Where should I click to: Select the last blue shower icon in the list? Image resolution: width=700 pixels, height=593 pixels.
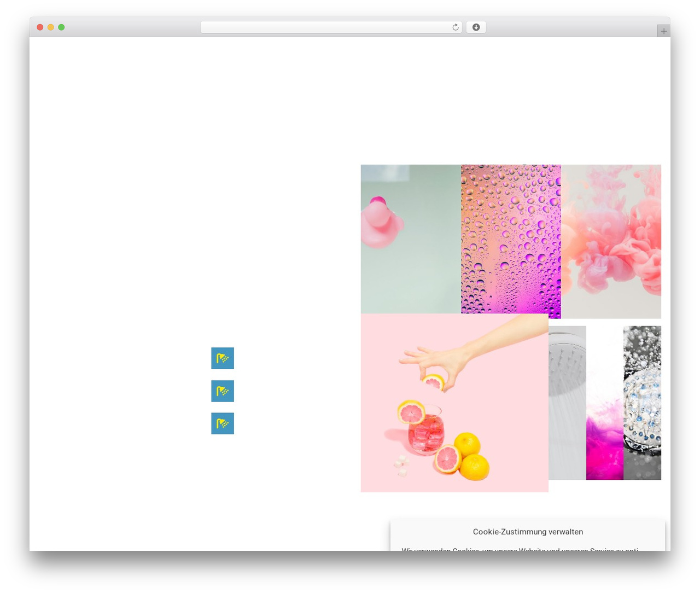click(223, 423)
